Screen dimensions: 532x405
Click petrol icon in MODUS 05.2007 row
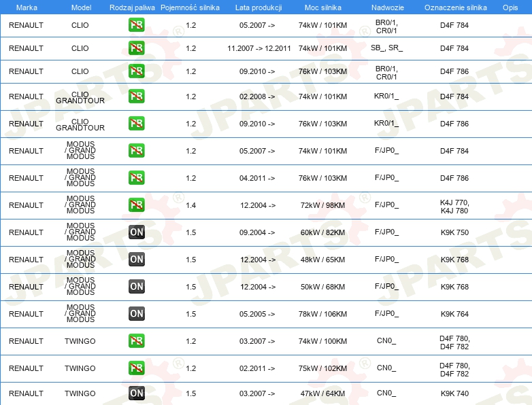tap(136, 150)
